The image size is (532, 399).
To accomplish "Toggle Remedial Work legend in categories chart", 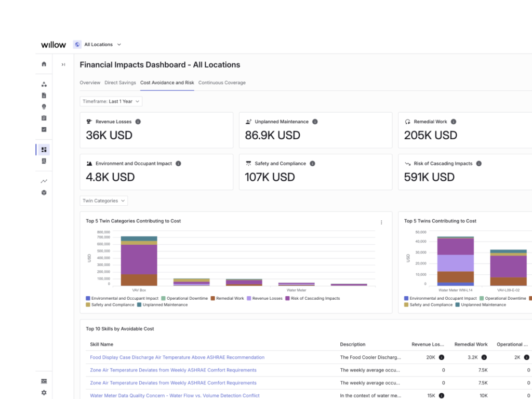I will click(x=228, y=298).
